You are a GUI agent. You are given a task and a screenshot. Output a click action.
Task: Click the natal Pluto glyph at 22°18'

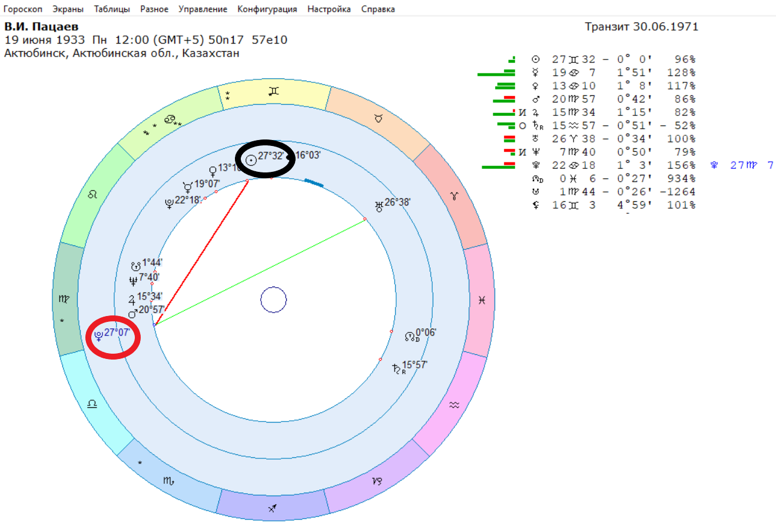point(169,204)
